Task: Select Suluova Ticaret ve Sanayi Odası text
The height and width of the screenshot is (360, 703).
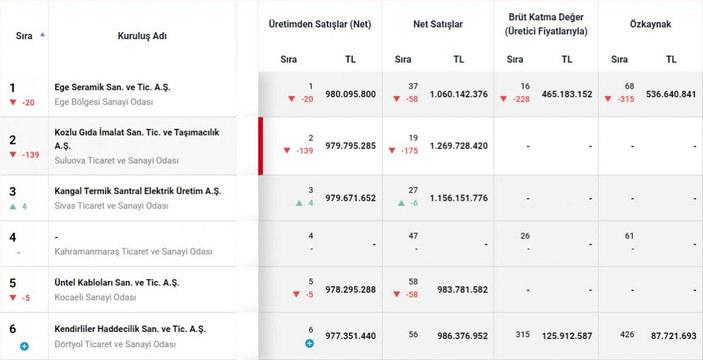Action: pos(117,160)
